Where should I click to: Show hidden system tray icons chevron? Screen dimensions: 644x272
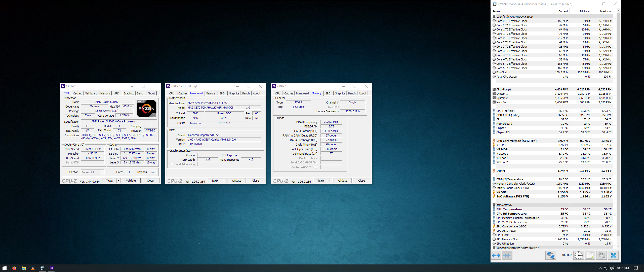coord(600,268)
